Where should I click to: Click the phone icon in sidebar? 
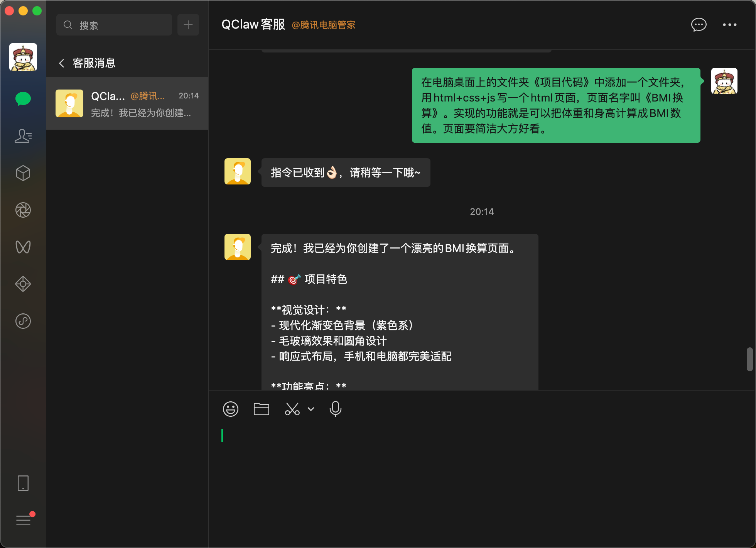pos(23,483)
